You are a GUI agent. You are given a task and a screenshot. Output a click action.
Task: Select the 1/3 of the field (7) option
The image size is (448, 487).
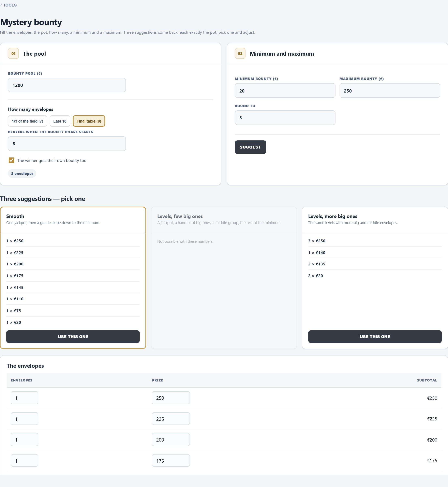tap(27, 121)
